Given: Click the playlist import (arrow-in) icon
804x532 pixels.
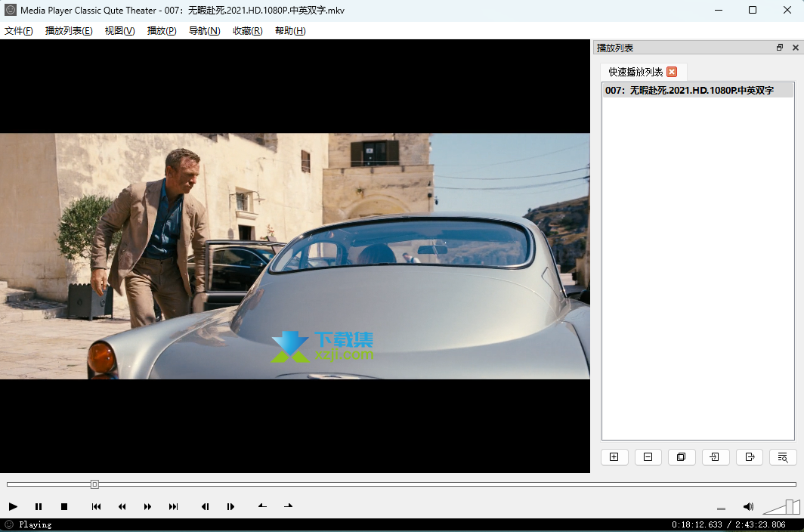Looking at the screenshot, I should coord(716,457).
